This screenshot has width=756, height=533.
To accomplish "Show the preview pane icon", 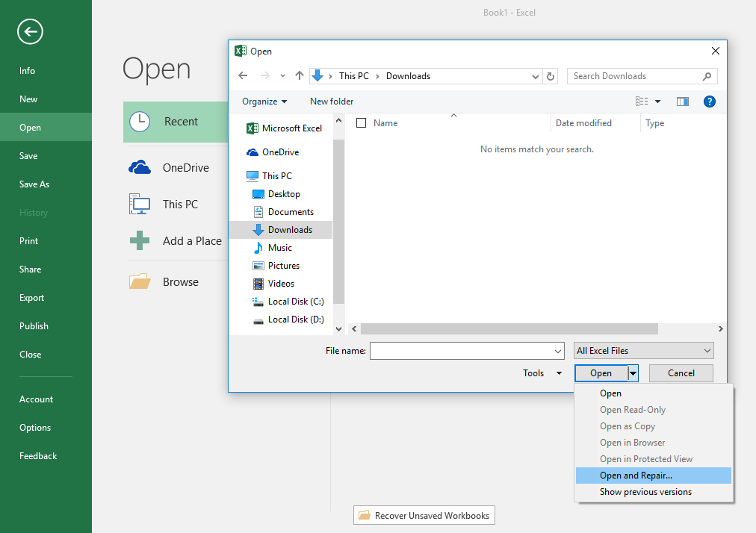I will pos(683,102).
